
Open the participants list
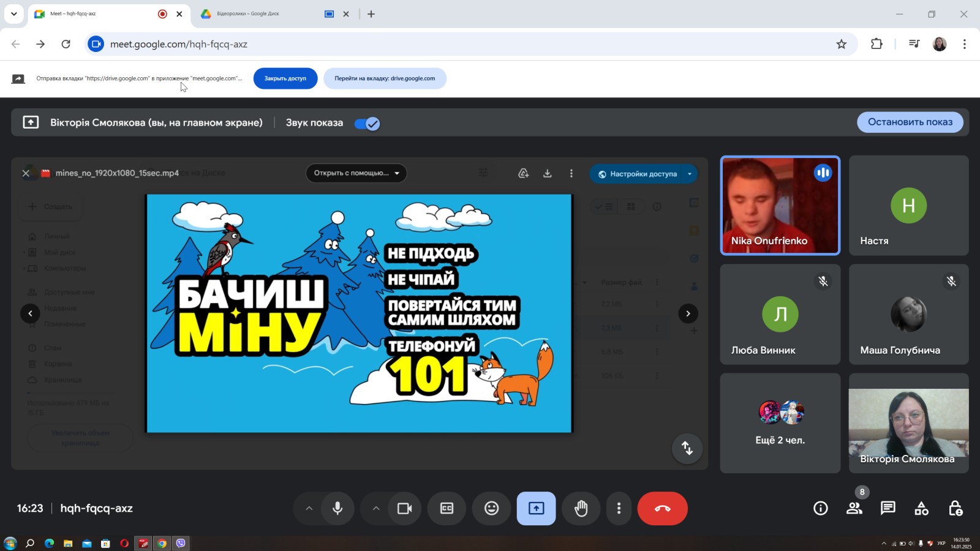(854, 508)
